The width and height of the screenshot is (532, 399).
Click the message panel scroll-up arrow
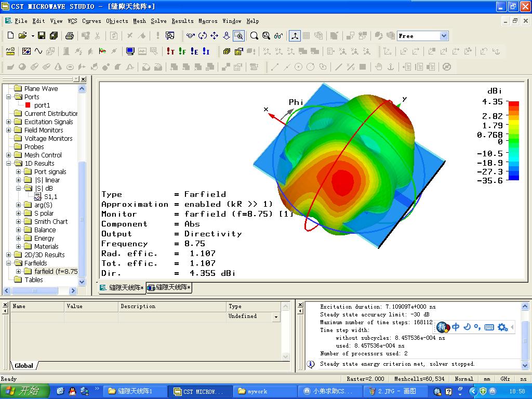coord(525,307)
